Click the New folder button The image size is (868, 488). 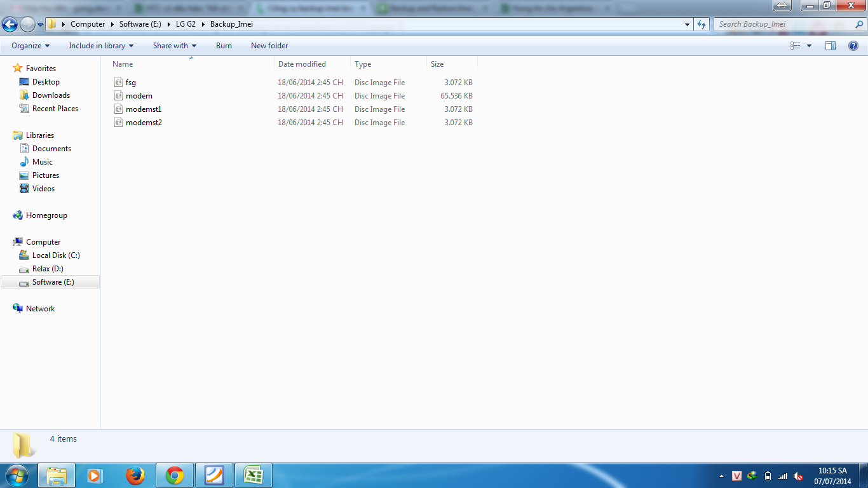coord(269,46)
